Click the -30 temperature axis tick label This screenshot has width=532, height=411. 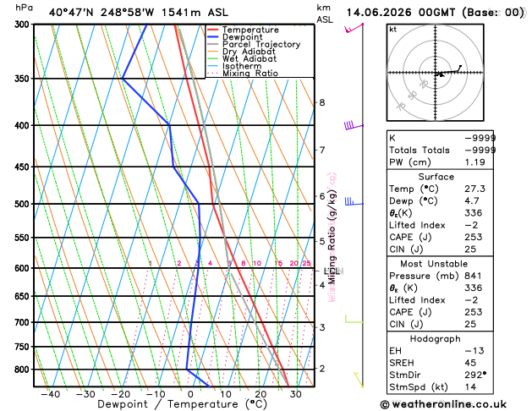coord(85,394)
